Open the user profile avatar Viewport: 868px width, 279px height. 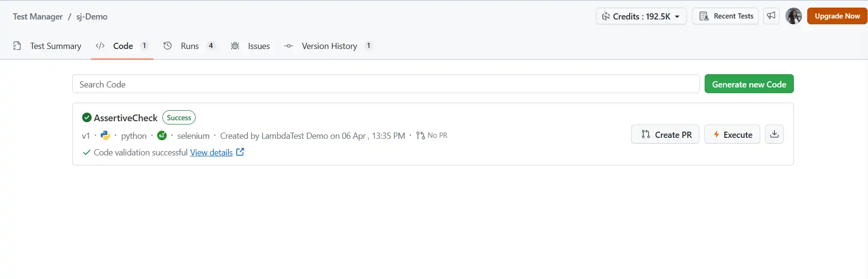[x=793, y=16]
